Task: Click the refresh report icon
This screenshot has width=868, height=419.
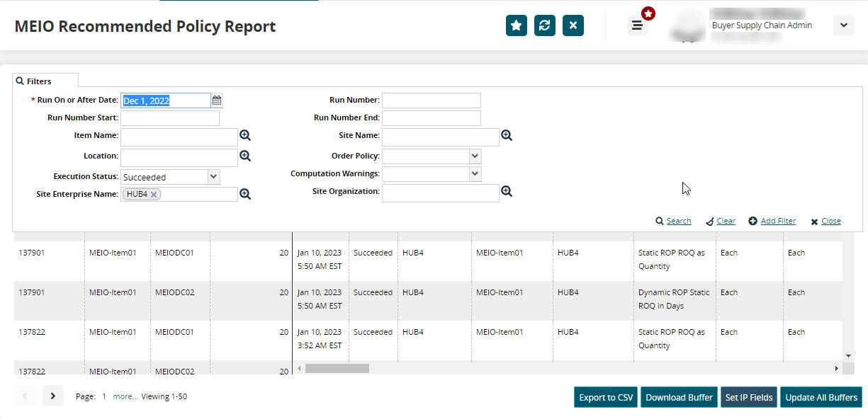Action: point(545,25)
